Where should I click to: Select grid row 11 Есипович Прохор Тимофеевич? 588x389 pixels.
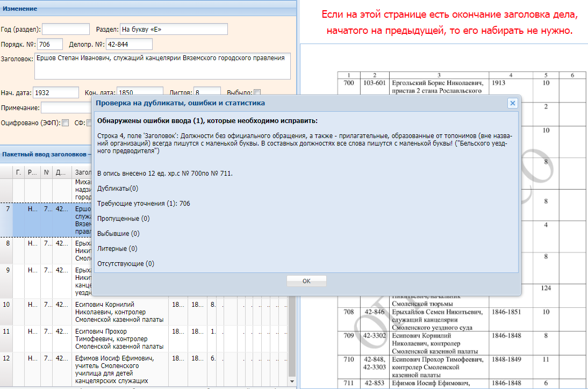tap(145, 339)
